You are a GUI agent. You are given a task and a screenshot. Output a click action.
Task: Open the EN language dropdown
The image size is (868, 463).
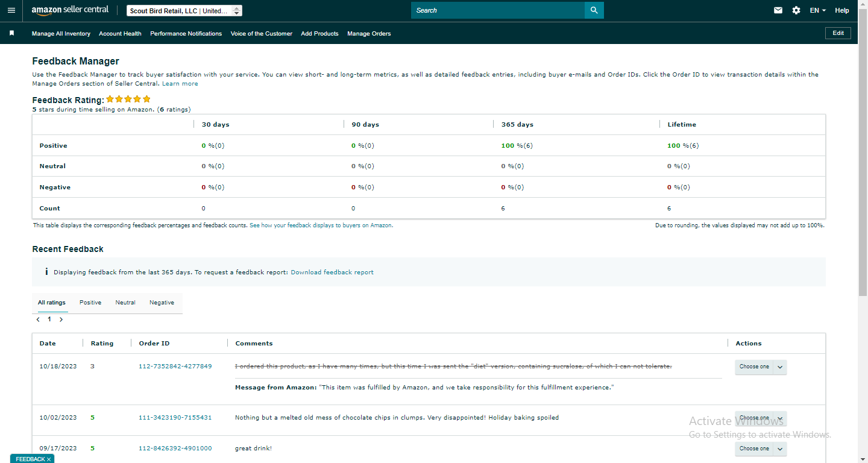[818, 10]
